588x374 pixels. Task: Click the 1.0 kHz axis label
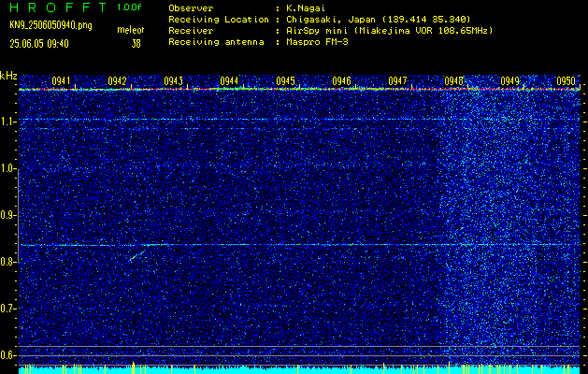[x=8, y=169]
